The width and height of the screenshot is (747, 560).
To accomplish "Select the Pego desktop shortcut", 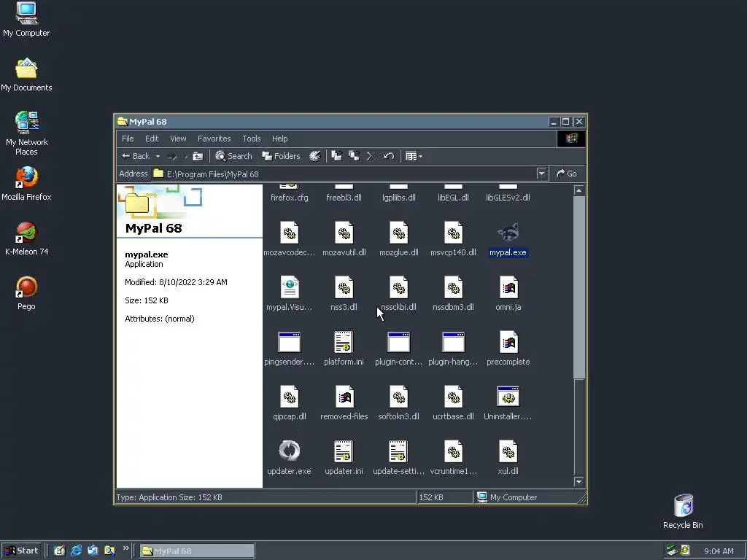I will [26, 293].
